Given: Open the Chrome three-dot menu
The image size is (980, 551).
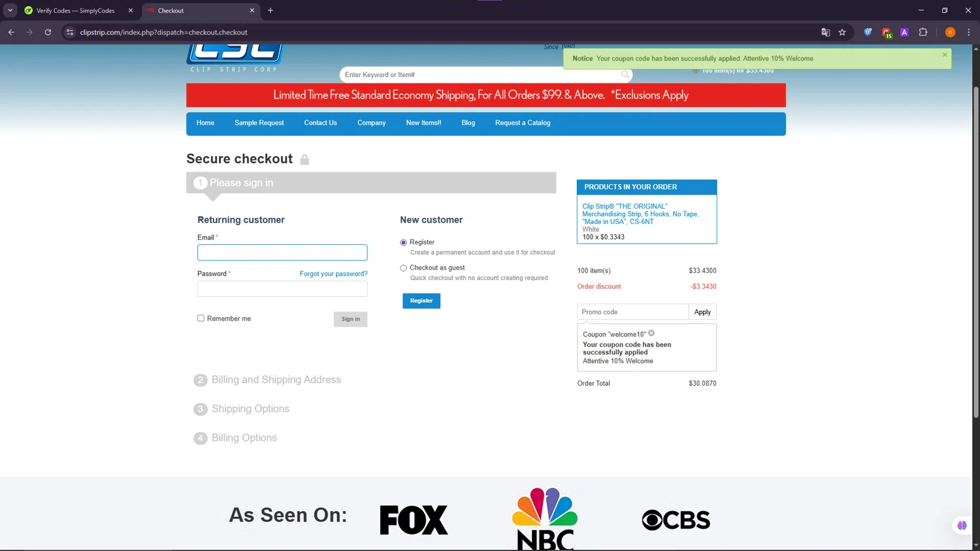Looking at the screenshot, I should pos(969,32).
